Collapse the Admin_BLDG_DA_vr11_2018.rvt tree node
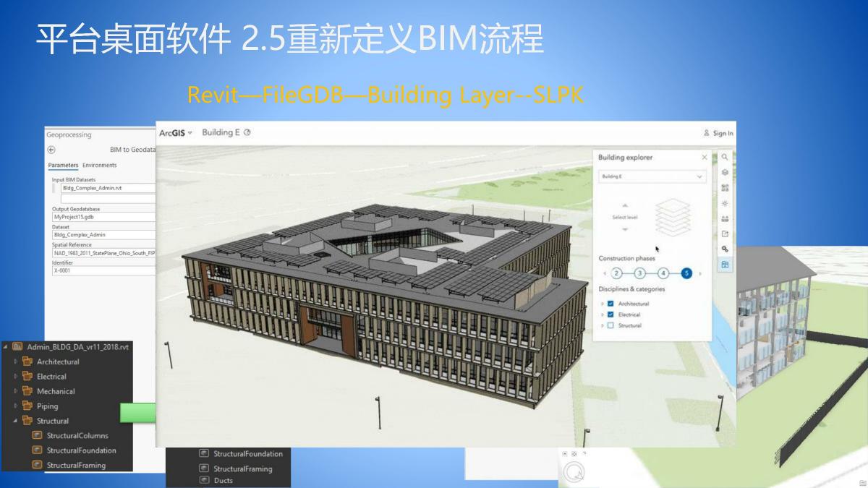The height and width of the screenshot is (488, 868). pyautogui.click(x=6, y=346)
